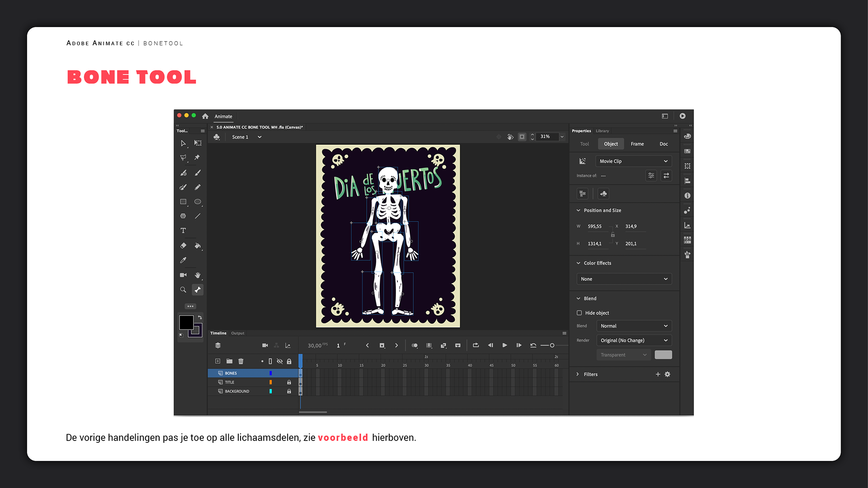Toggle lock on TITLE layer
Viewport: 868px width, 488px height.
(289, 382)
